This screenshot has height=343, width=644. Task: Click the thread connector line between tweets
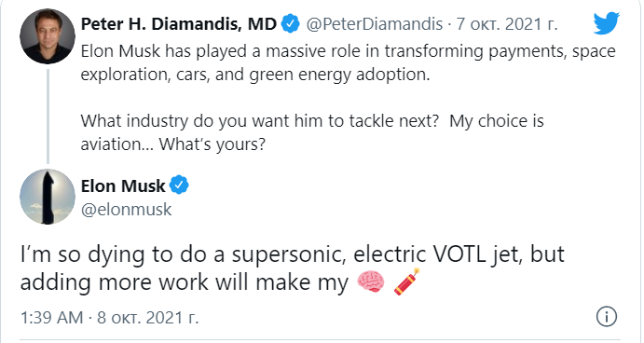point(48,117)
